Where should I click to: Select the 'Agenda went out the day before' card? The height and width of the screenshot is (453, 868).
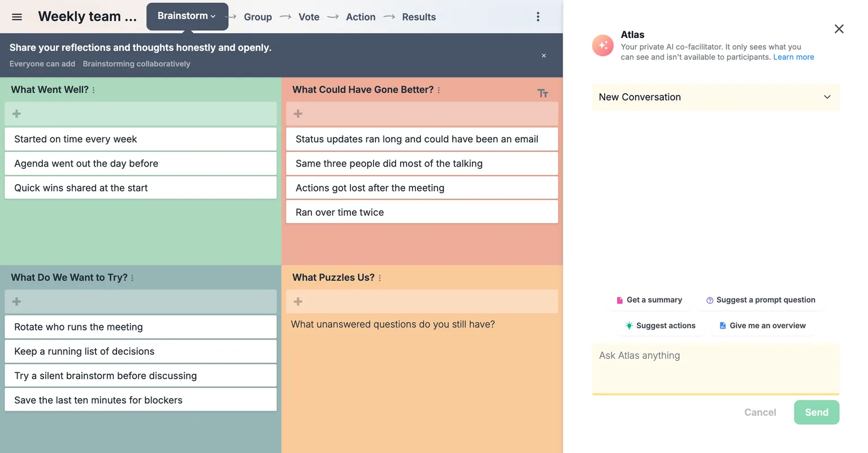point(141,163)
